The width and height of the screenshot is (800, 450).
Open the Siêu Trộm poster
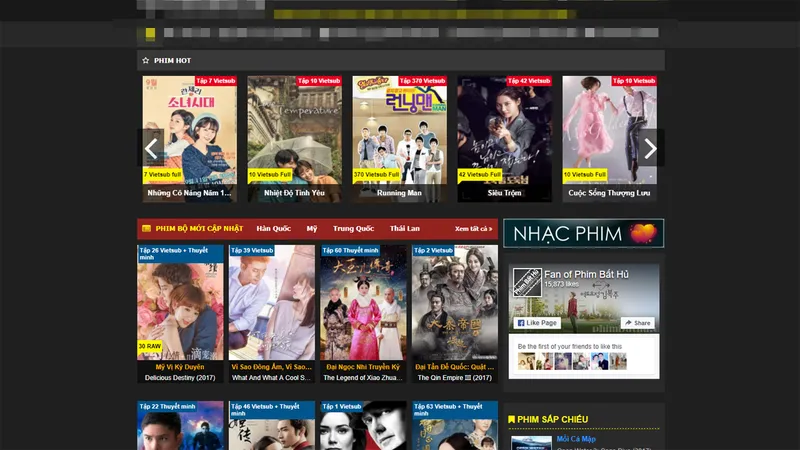[x=505, y=139]
